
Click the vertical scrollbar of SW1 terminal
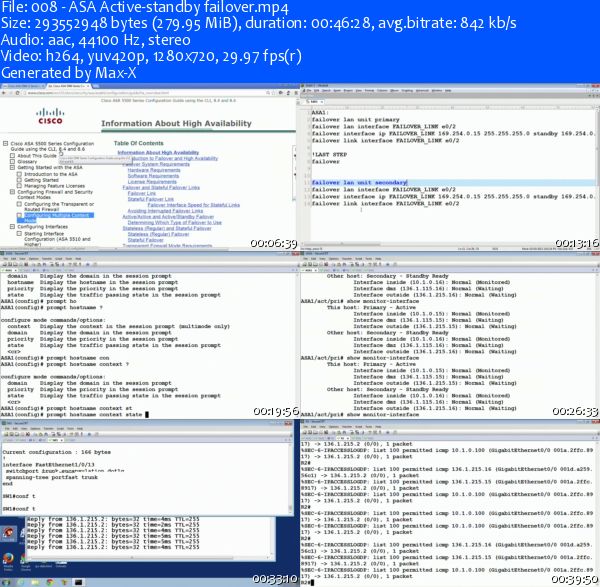pos(290,478)
